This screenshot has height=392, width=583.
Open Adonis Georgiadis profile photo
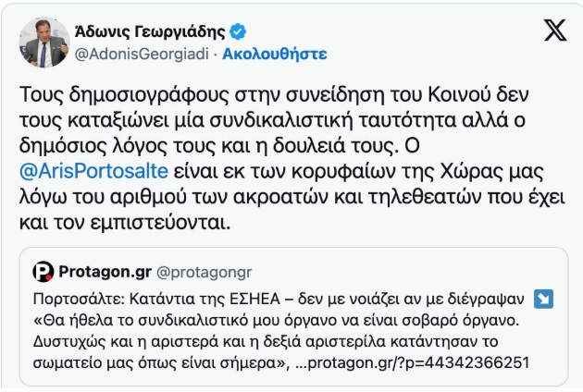coord(44,42)
